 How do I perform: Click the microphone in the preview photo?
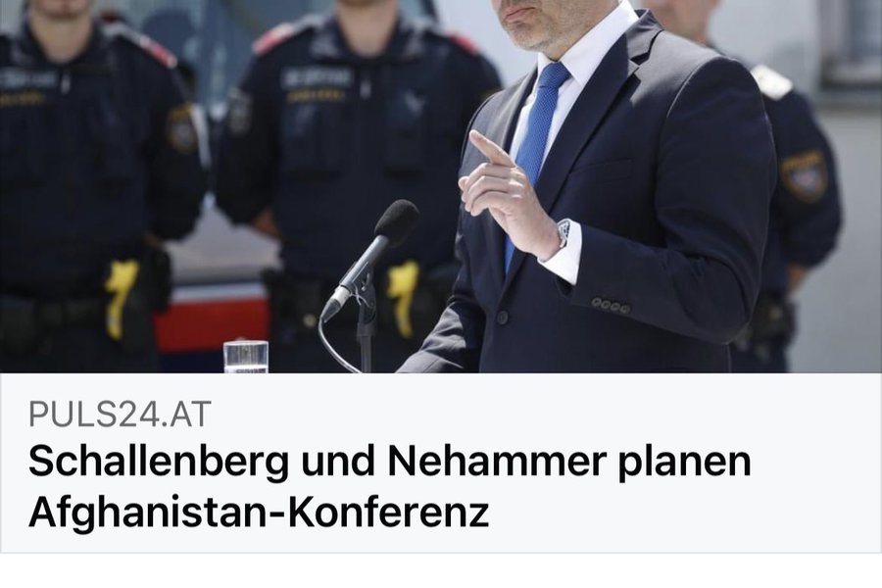(x=371, y=259)
